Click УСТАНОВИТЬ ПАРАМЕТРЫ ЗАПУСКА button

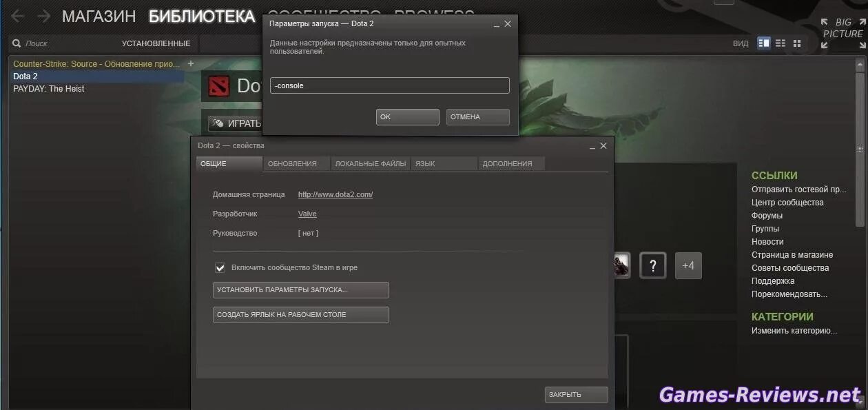pos(301,290)
